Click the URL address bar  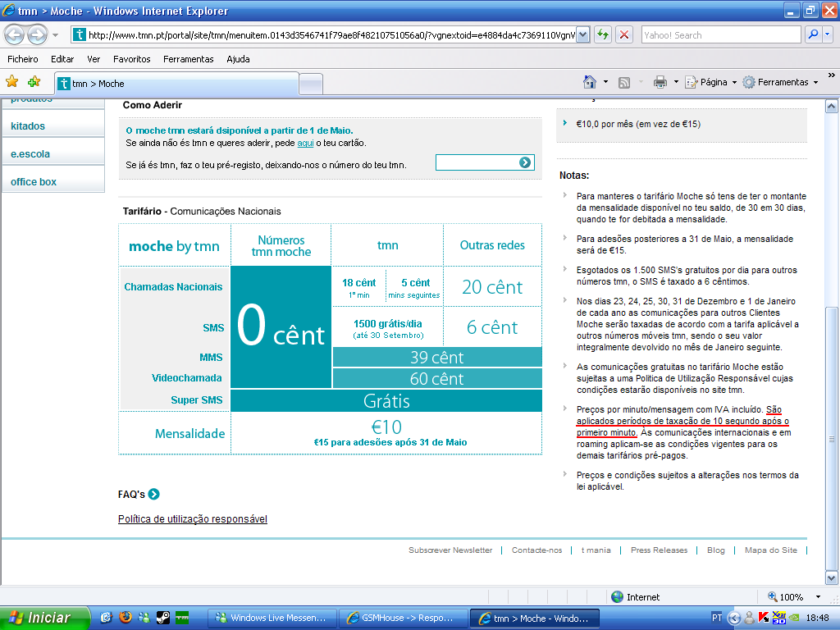323,35
